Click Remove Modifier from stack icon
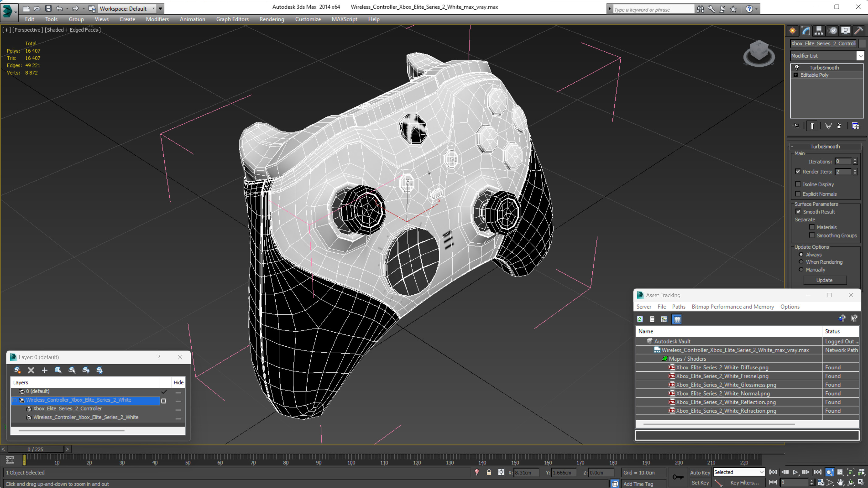The height and width of the screenshot is (488, 868). click(x=839, y=126)
